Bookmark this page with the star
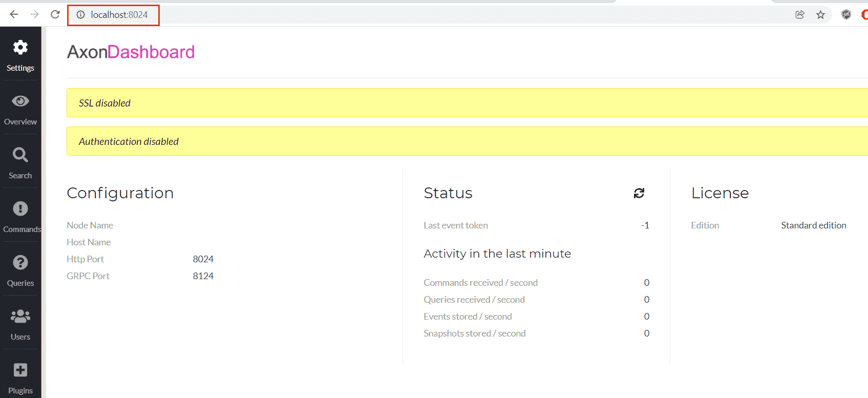Image resolution: width=868 pixels, height=398 pixels. [821, 14]
